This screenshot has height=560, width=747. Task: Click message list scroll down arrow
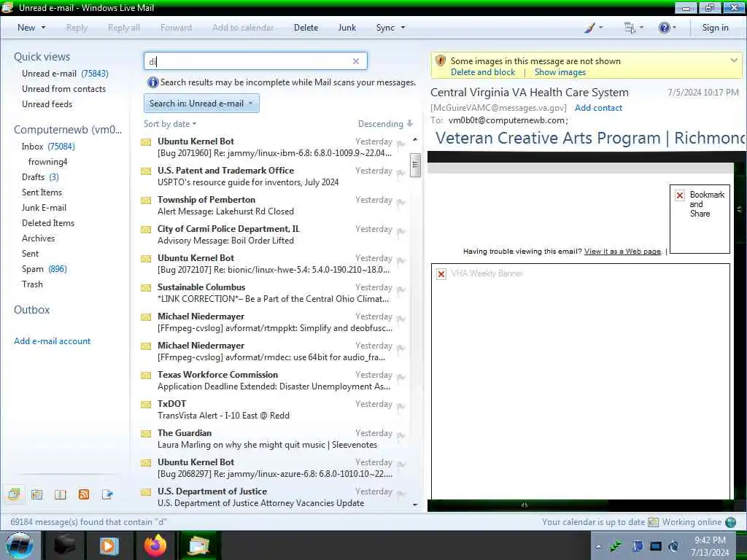click(x=415, y=505)
